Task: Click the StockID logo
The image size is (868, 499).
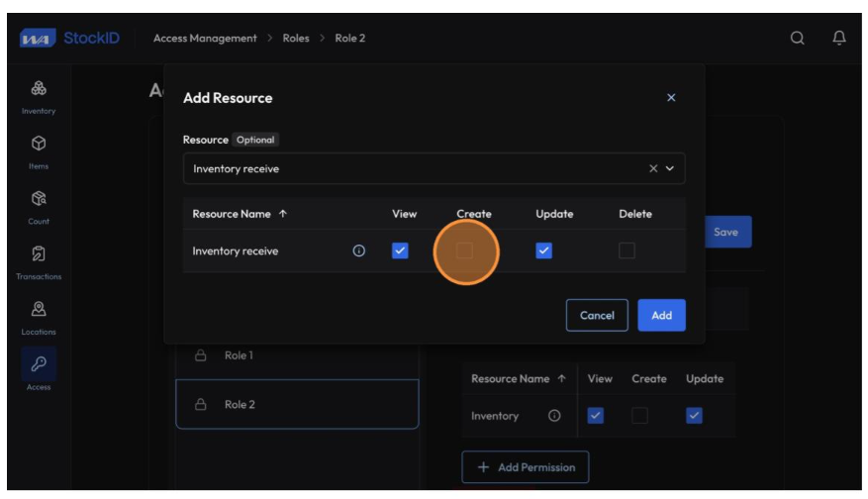Action: pyautogui.click(x=69, y=38)
